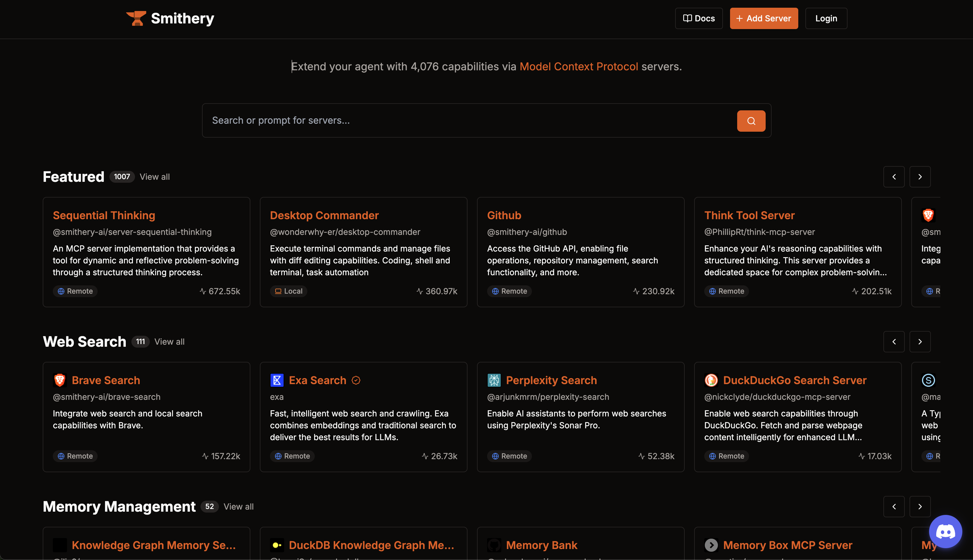Click the DuckDB Knowledge Graph icon
The image size is (973, 560).
coord(277,545)
